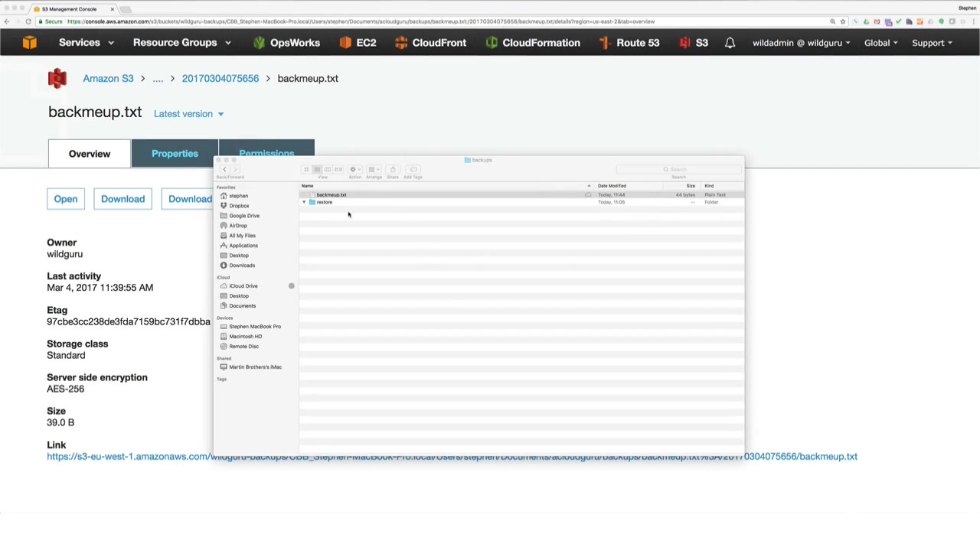Open iCloud Drive in Finder sidebar
980x551 pixels.
tap(243, 286)
